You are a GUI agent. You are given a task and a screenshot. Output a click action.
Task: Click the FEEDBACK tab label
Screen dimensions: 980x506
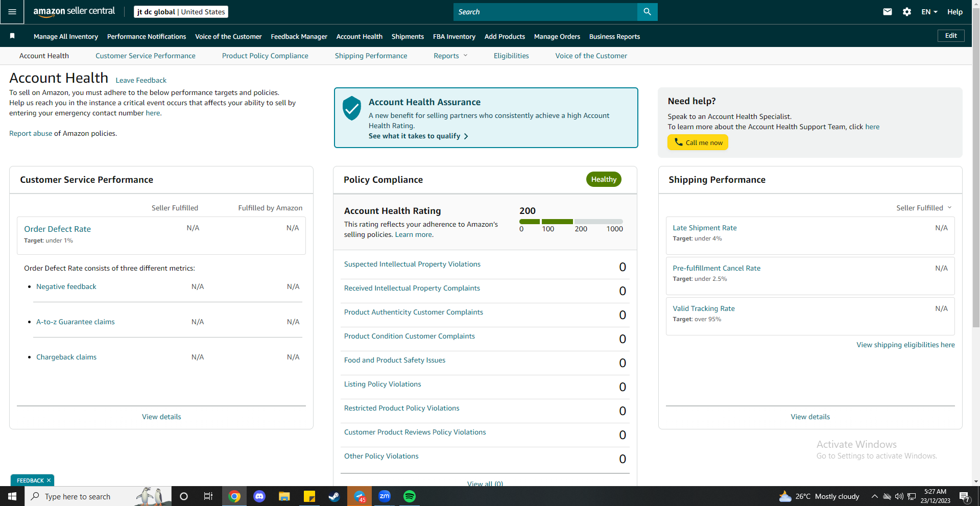30,480
